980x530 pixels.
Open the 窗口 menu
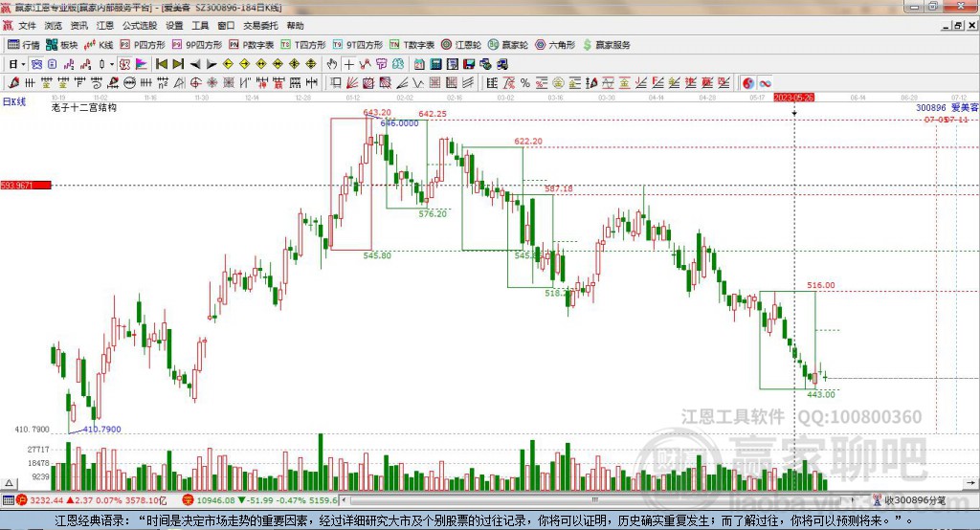[x=226, y=26]
